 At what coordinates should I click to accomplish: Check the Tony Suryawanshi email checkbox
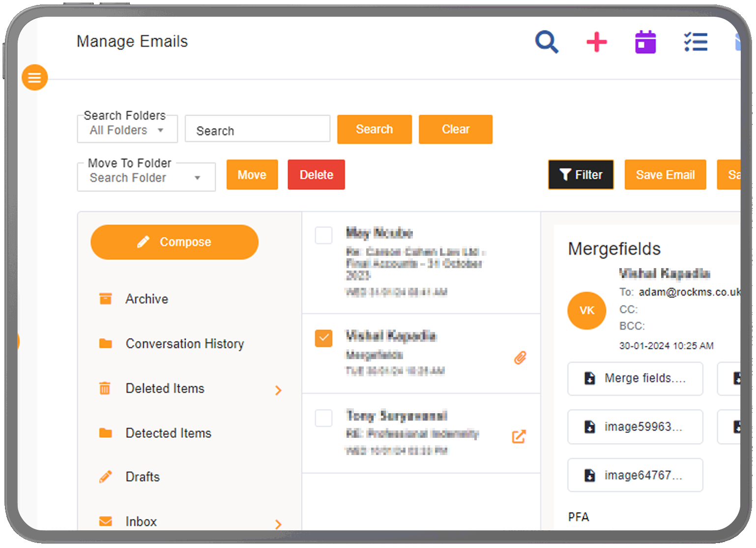click(x=323, y=419)
